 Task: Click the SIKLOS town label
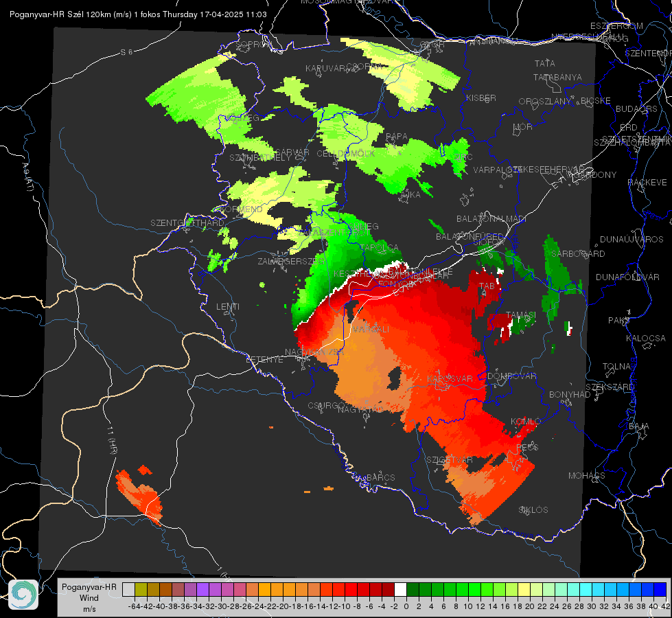pyautogui.click(x=533, y=510)
